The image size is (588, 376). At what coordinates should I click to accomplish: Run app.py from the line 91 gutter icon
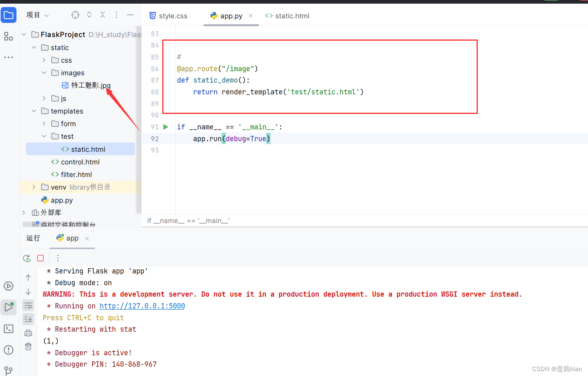166,127
